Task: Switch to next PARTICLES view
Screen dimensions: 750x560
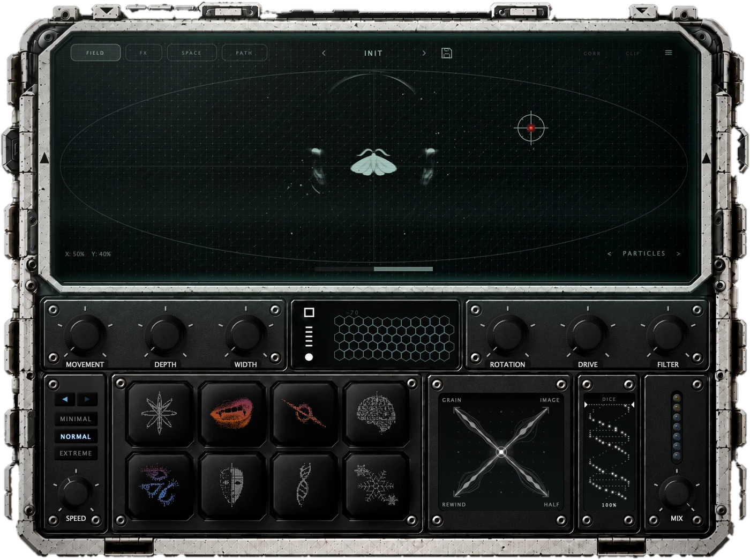Action: coord(678,253)
